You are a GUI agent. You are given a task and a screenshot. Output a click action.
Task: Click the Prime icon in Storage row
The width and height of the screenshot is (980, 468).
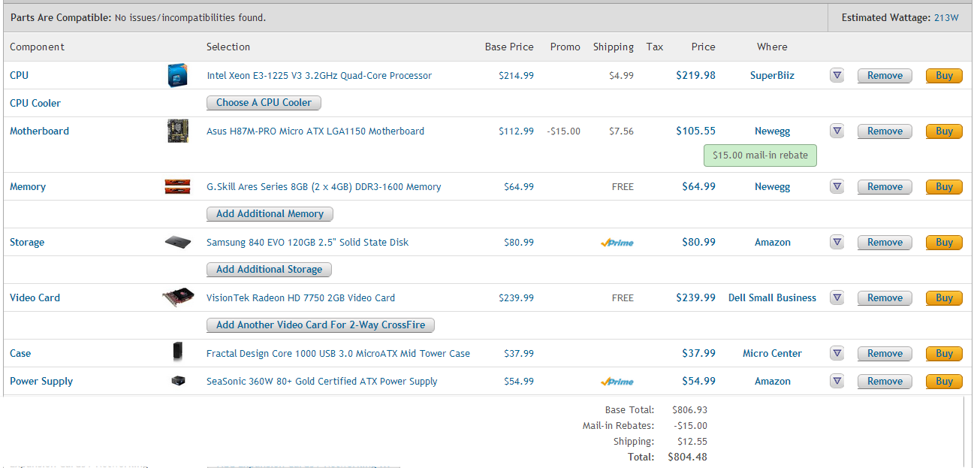pyautogui.click(x=617, y=243)
